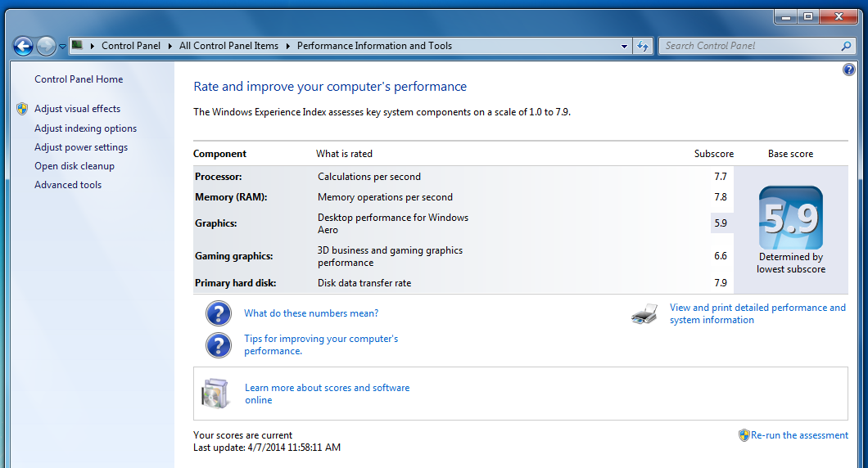Click the Primary hard disk label
The height and width of the screenshot is (468, 868).
235,282
